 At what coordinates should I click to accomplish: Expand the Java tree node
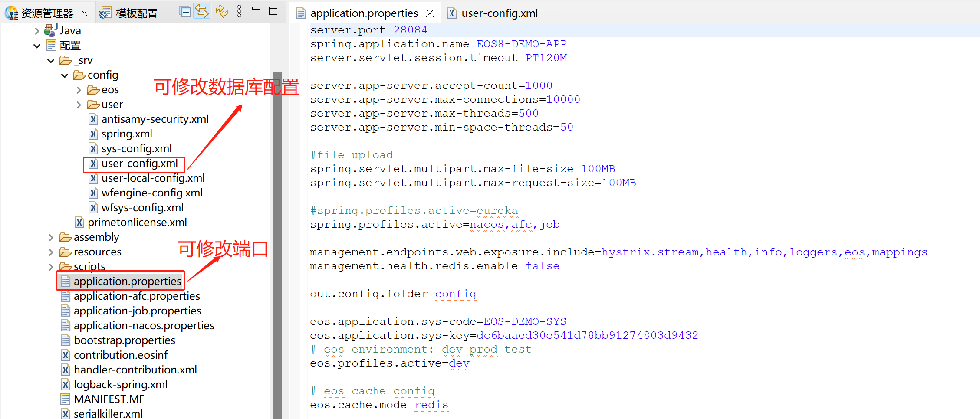pos(37,31)
